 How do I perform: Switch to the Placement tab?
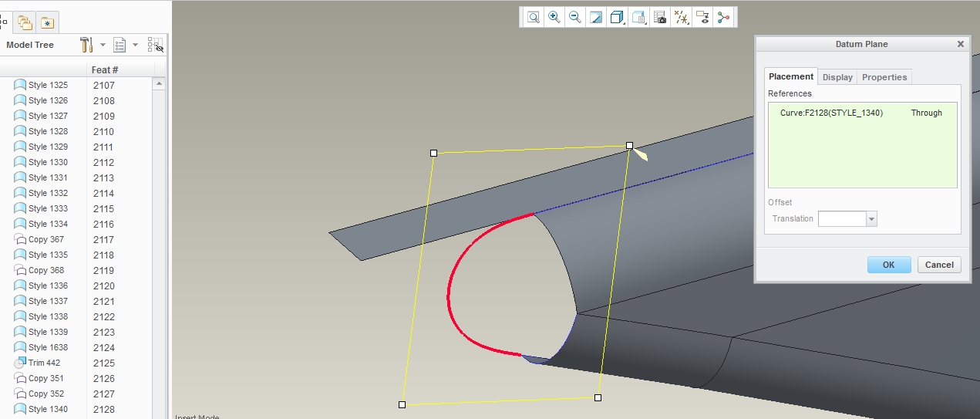(791, 76)
